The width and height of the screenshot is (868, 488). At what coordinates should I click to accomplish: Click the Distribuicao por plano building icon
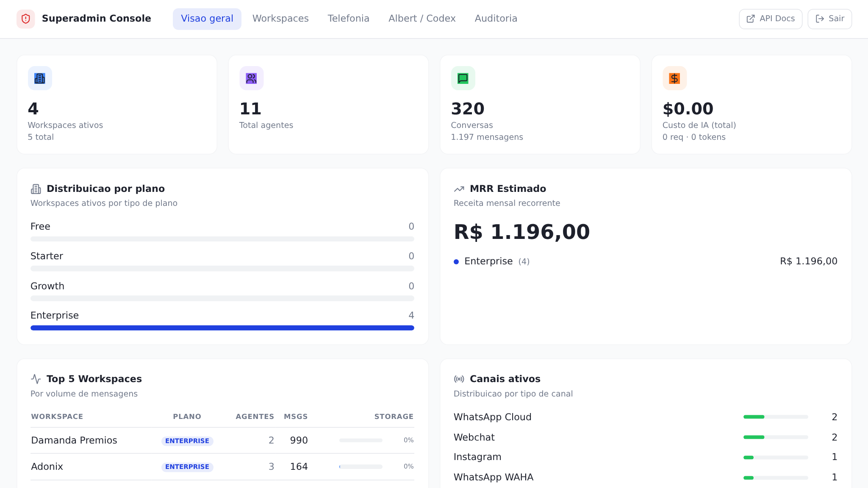[x=36, y=189]
